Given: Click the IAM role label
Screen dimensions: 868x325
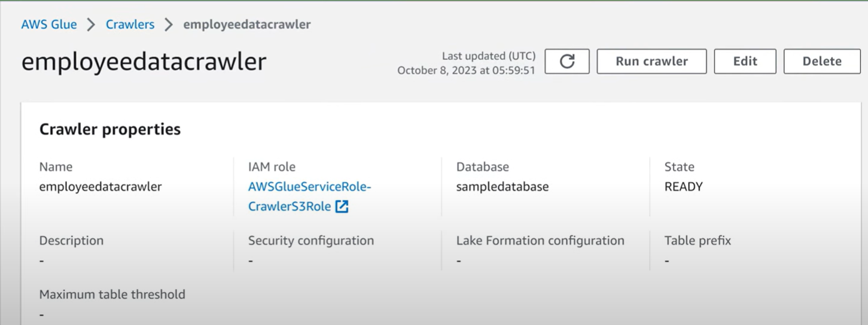Looking at the screenshot, I should click(x=272, y=167).
